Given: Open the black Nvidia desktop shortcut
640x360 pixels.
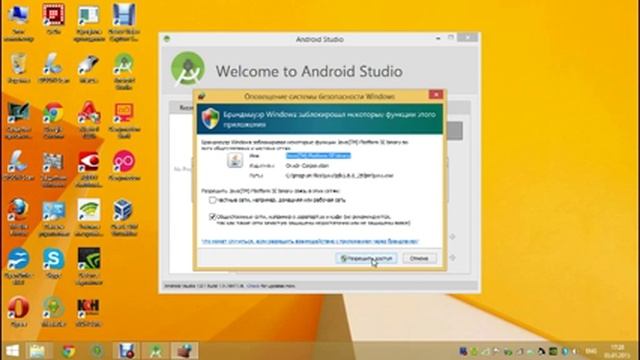Looking at the screenshot, I should point(89,266).
